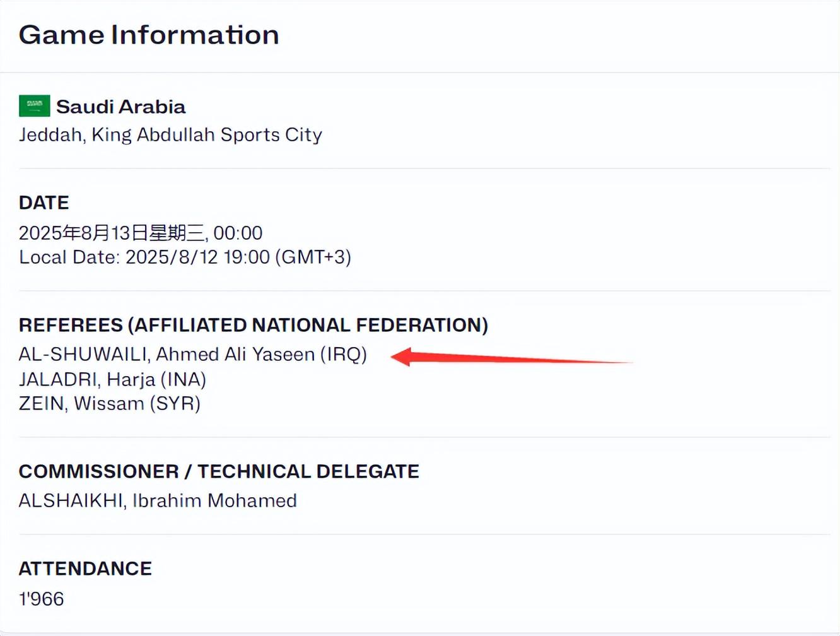Select commissioner ALSHAIKHI, Ibrahim Mohamed
The image size is (840, 636).
(x=158, y=500)
